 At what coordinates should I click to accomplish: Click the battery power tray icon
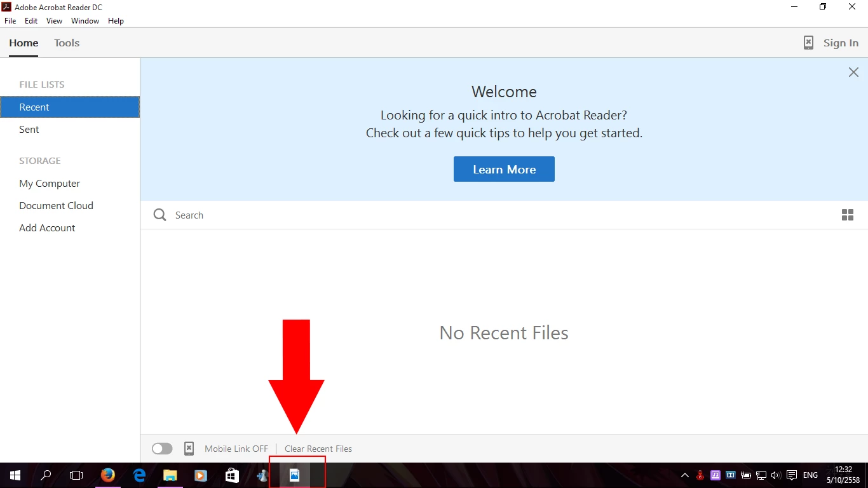coord(746,475)
